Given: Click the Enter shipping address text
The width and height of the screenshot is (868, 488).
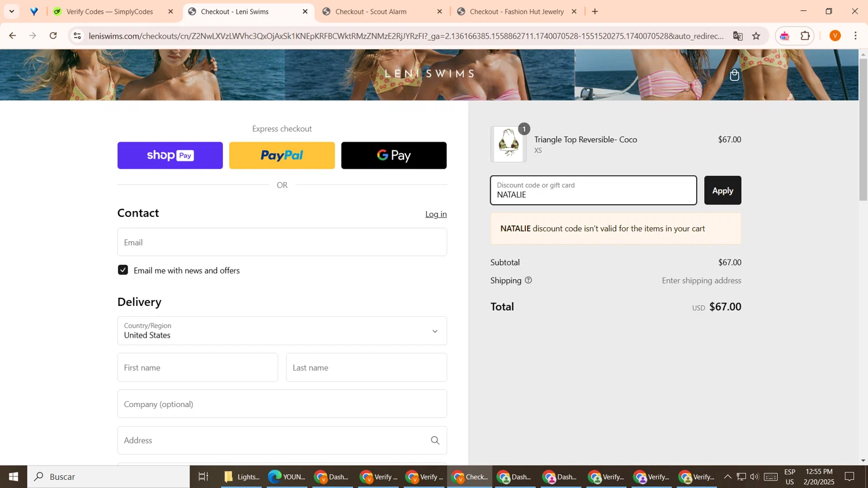Looking at the screenshot, I should 701,280.
